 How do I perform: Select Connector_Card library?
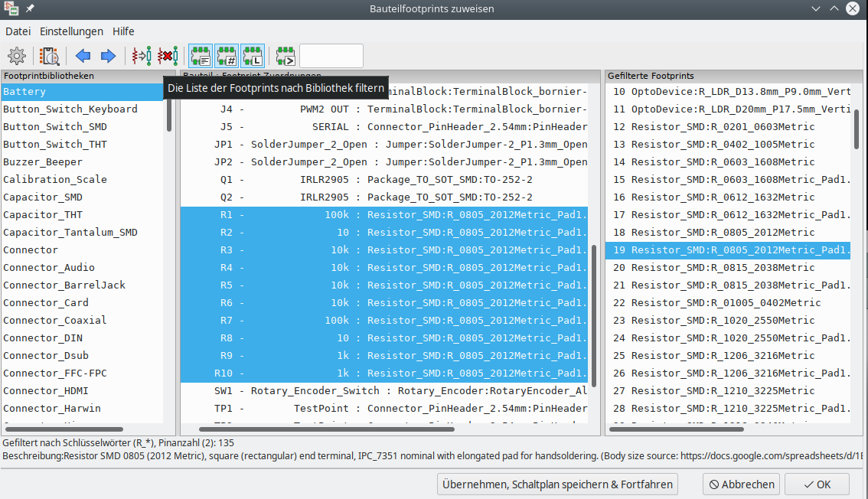tap(82, 303)
